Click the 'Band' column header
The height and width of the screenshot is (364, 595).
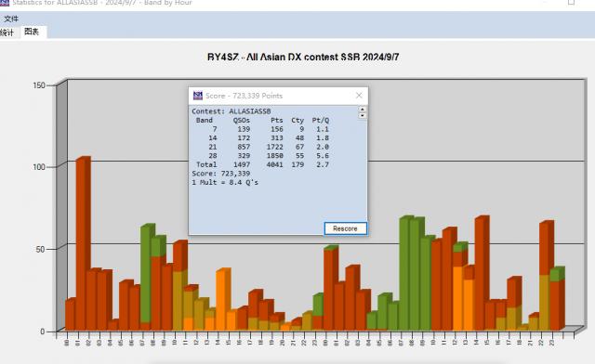(205, 120)
